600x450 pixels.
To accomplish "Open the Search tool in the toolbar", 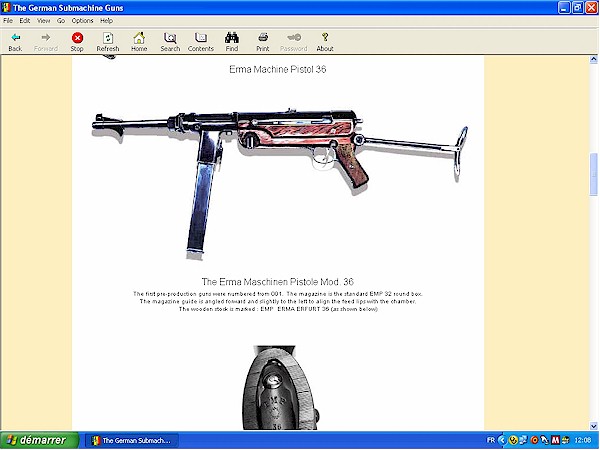I will [170, 42].
